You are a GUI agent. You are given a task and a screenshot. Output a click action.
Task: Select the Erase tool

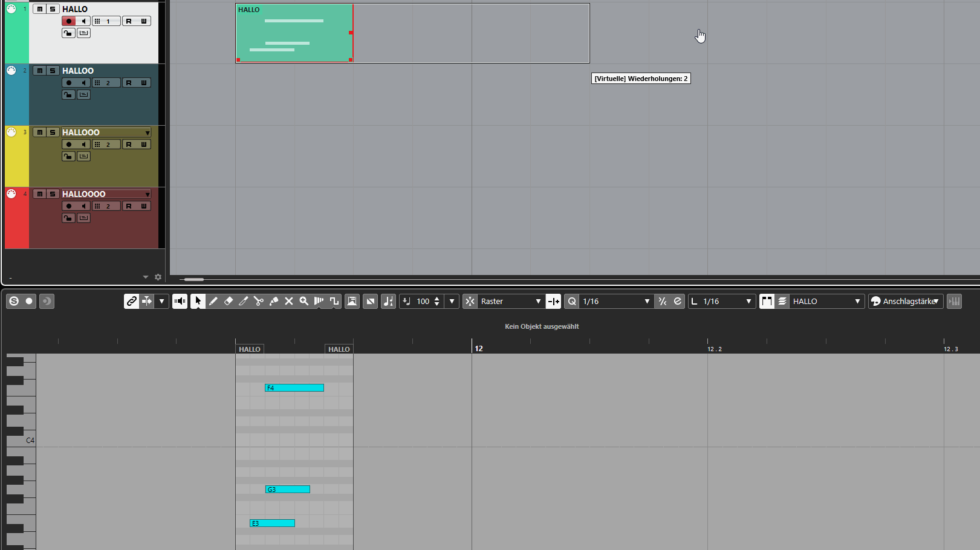(x=228, y=301)
